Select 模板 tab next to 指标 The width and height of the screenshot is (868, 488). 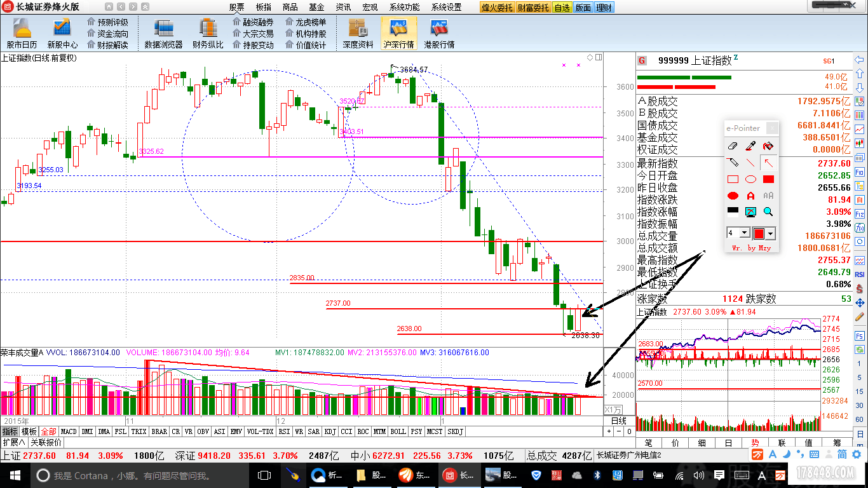coord(29,431)
